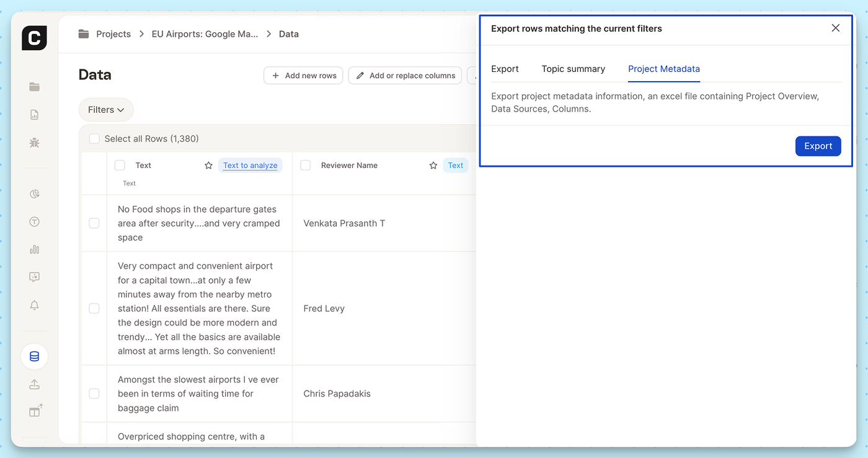Switch to the Topic summary tab
Screen dimensions: 868x458
(x=573, y=69)
